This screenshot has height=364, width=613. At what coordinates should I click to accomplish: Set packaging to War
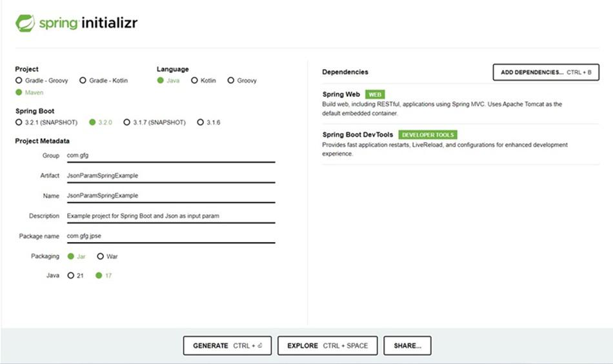click(100, 256)
